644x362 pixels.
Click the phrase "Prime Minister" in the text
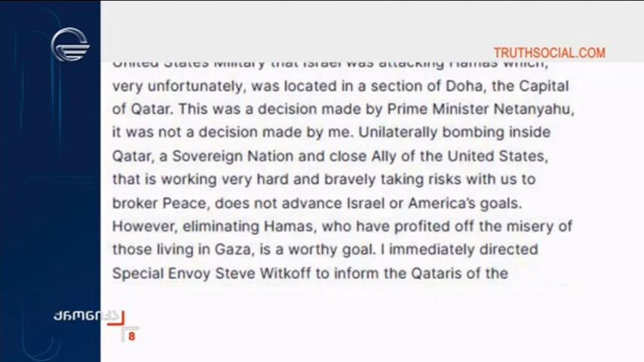pyautogui.click(x=438, y=109)
